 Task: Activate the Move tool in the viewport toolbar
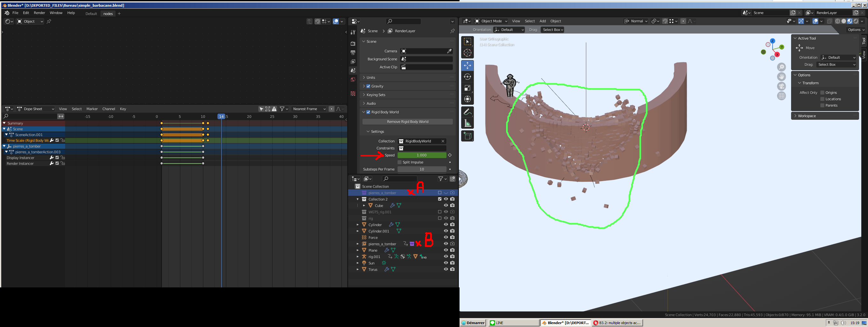coord(468,65)
